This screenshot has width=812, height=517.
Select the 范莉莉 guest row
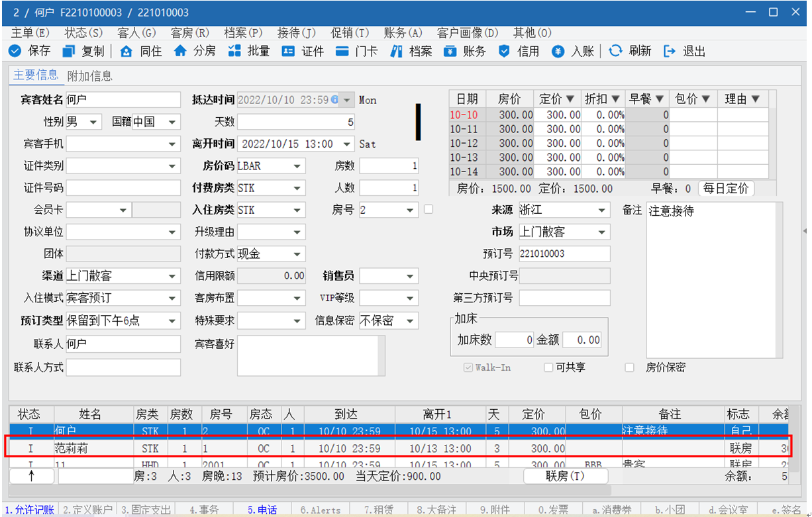[397, 449]
